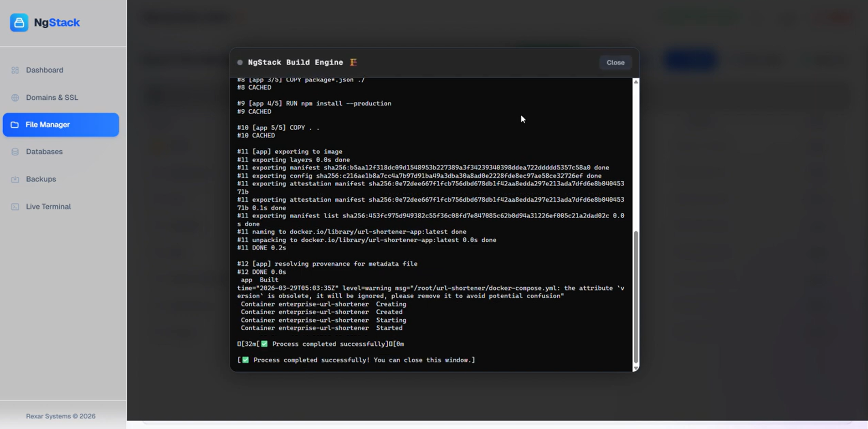Click the Backups icon in sidebar
This screenshot has height=429, width=868.
click(15, 179)
